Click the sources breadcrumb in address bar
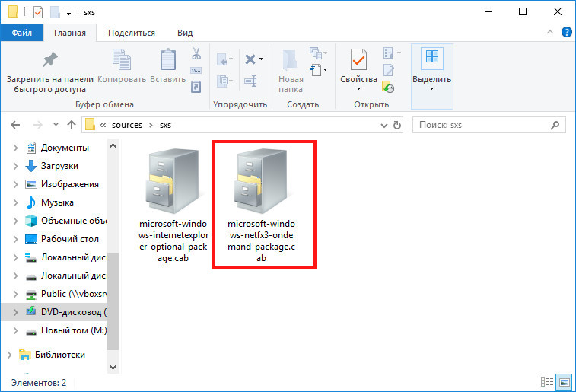Viewport: 576px width, 392px height. (127, 126)
